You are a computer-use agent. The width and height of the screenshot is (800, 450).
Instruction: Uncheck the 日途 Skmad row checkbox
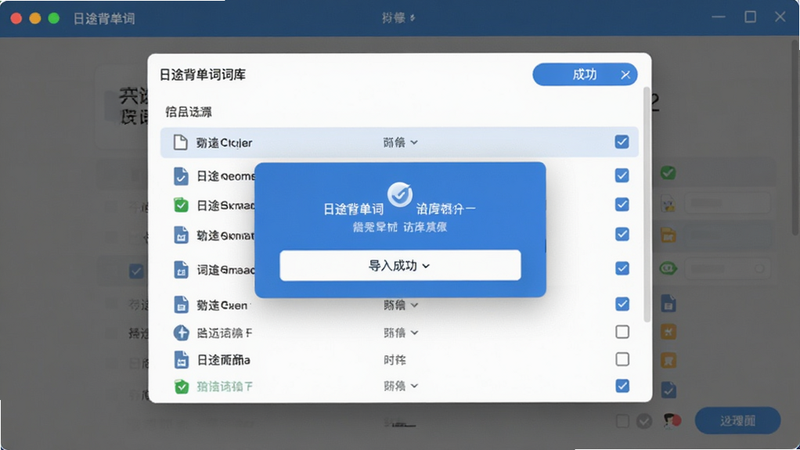coord(621,205)
